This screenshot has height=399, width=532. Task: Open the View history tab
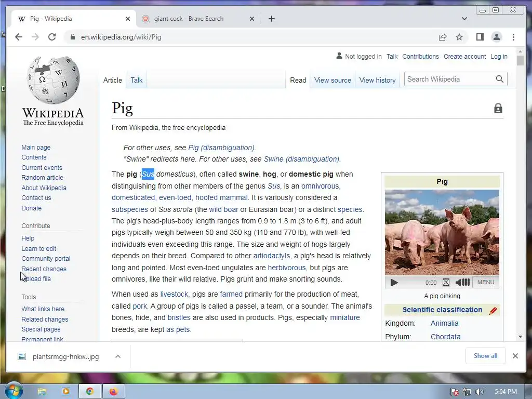coord(377,80)
